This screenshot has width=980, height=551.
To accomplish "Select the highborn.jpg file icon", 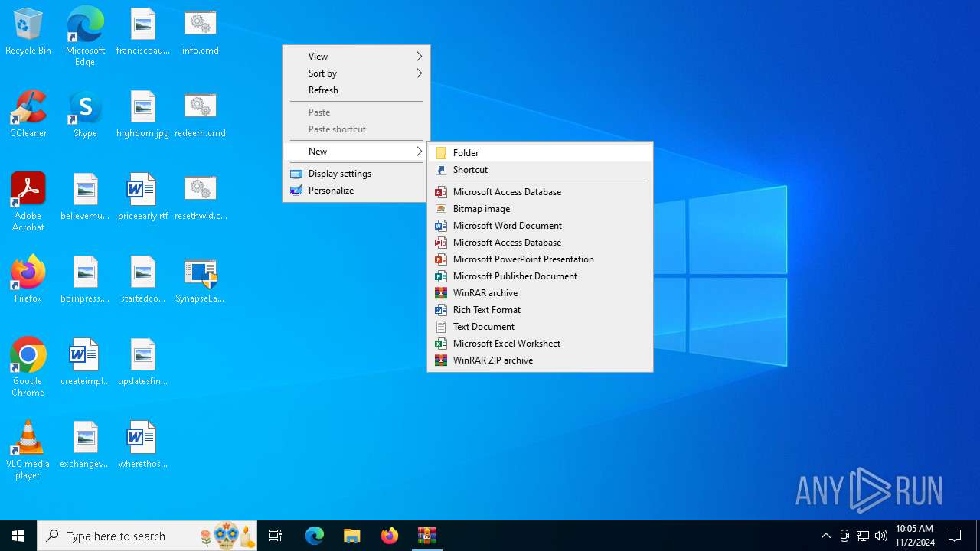I will (142, 115).
